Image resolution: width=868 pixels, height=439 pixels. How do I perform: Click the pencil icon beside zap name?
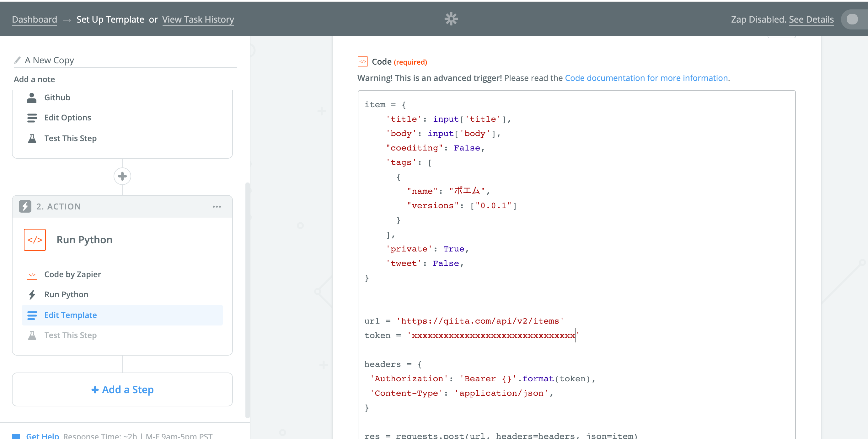point(18,60)
